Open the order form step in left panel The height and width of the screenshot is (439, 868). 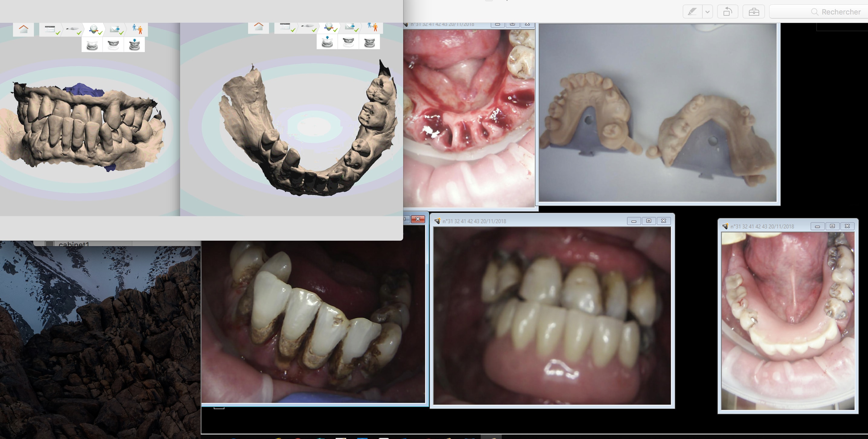[50, 29]
